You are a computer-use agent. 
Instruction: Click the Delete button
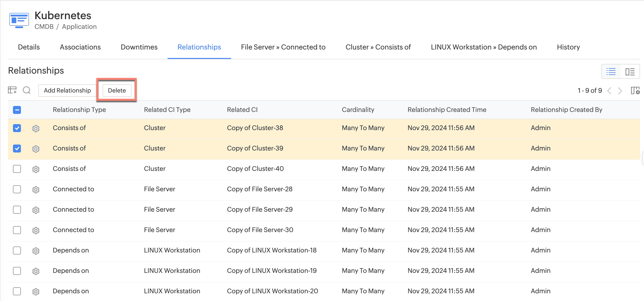(117, 91)
